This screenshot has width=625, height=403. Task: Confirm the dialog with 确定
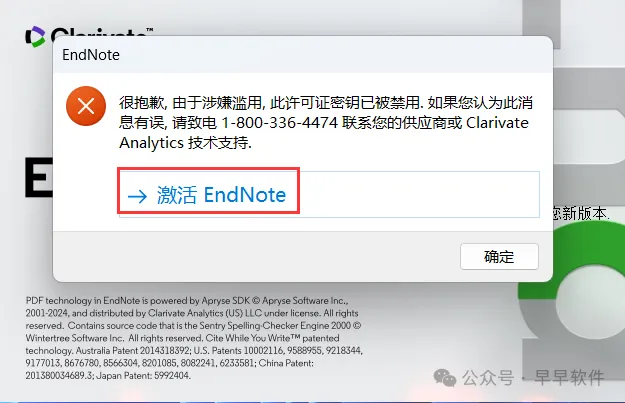(499, 257)
